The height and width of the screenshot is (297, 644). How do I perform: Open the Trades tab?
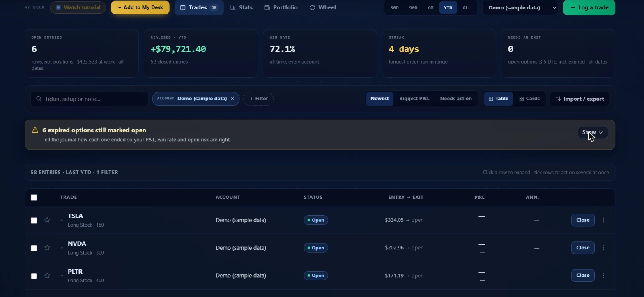click(x=199, y=8)
